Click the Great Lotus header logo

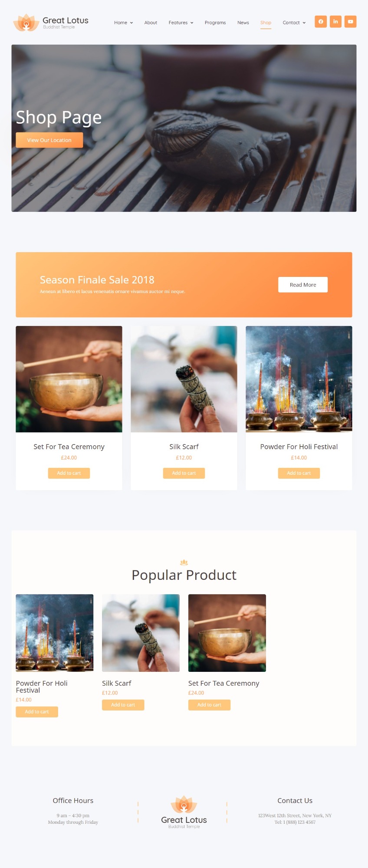click(51, 23)
